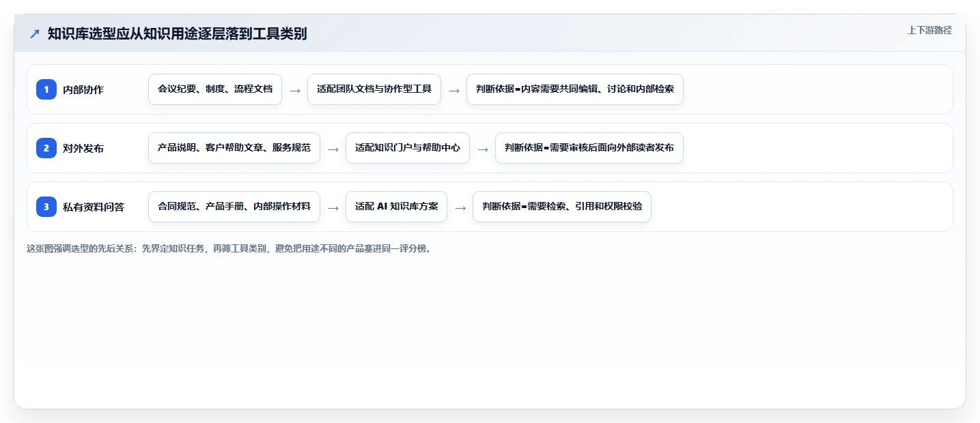Select the 私有资料问答 row label
The height and width of the screenshot is (423, 980).
(x=94, y=207)
